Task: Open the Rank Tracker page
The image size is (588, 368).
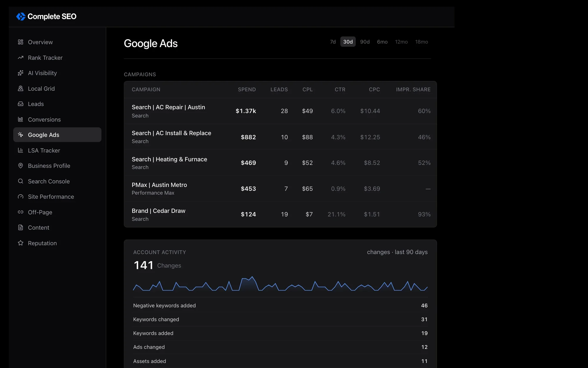Action: (57, 58)
